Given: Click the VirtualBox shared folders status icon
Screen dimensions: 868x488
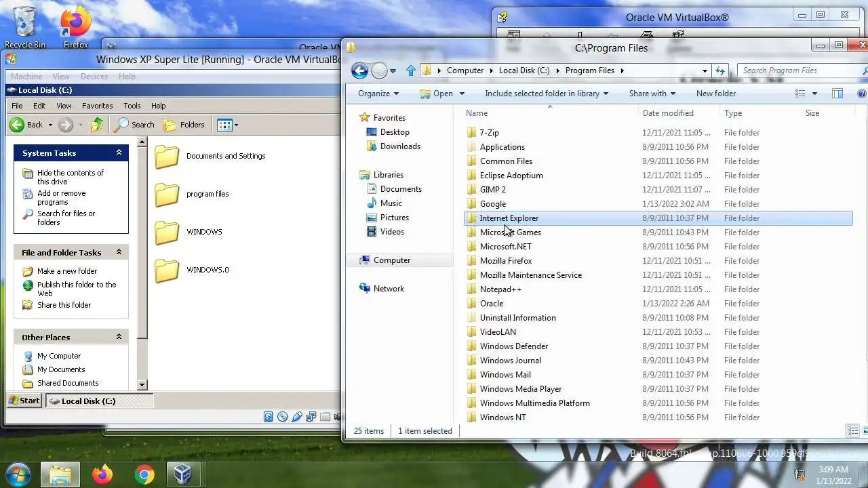Looking at the screenshot, I should [325, 417].
